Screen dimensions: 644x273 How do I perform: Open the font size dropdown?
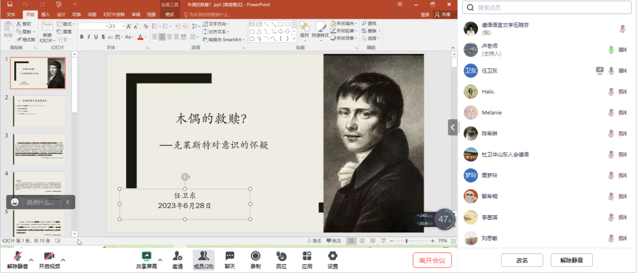point(123,26)
